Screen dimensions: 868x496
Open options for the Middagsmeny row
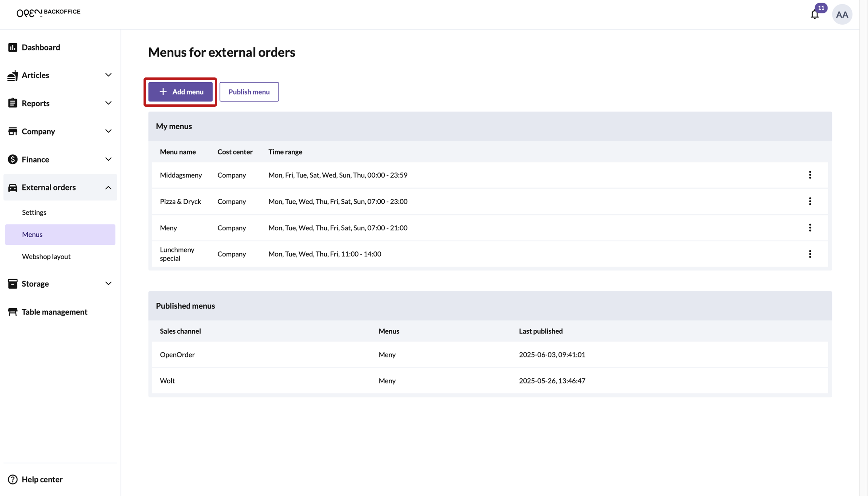click(810, 175)
